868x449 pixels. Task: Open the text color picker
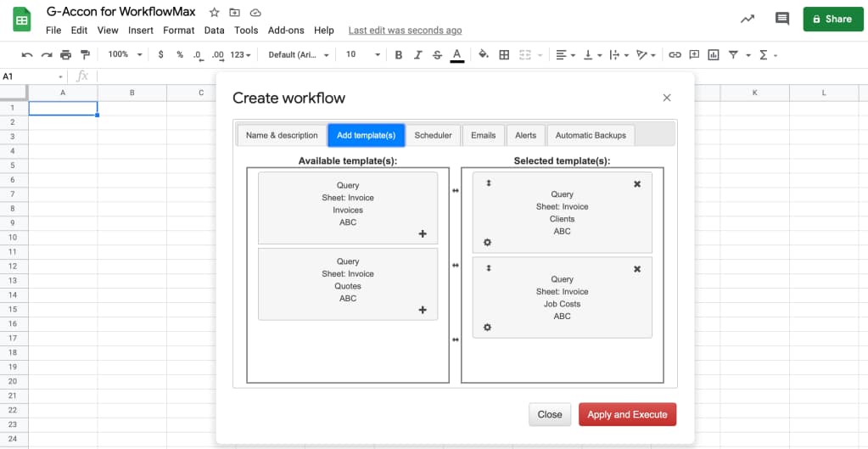pos(456,55)
